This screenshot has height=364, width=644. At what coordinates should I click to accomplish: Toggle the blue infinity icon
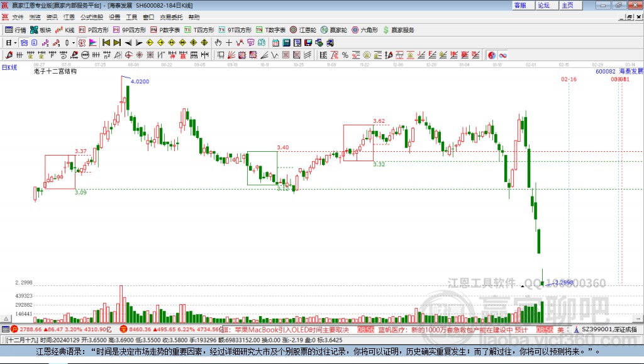pyautogui.click(x=502, y=55)
